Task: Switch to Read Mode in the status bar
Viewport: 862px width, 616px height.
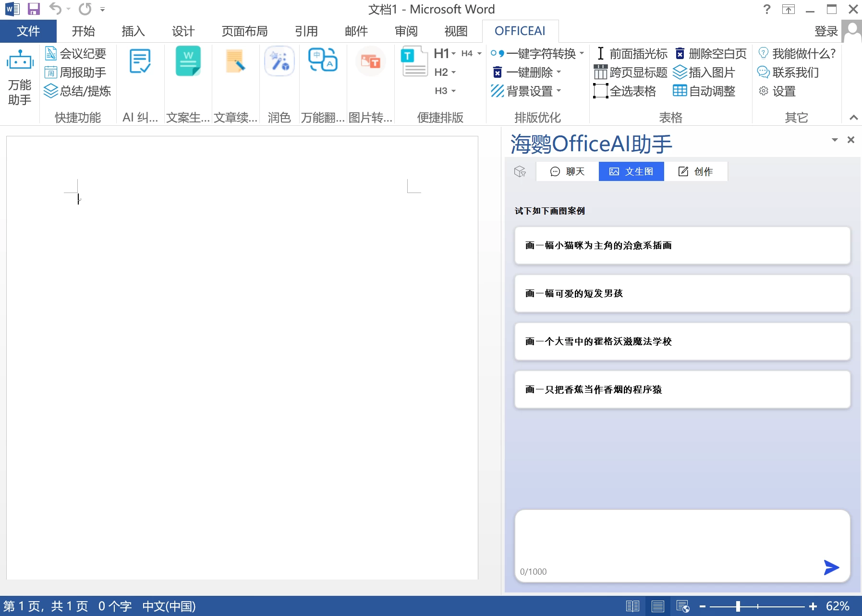Action: pyautogui.click(x=633, y=605)
